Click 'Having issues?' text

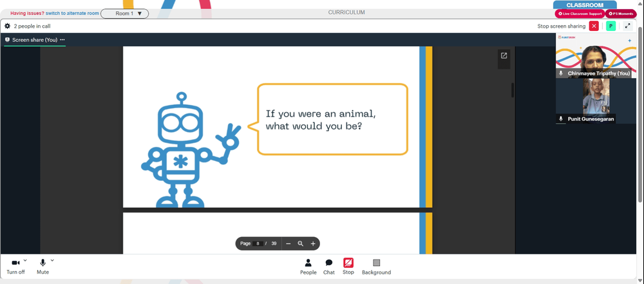28,13
